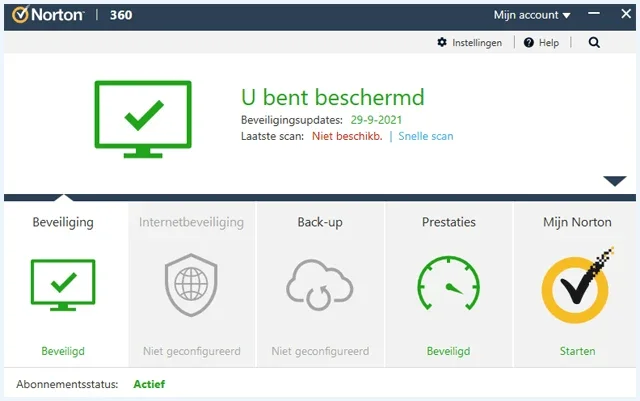Click the Beveiliging green monitor icon
This screenshot has width=640, height=401.
click(x=63, y=284)
